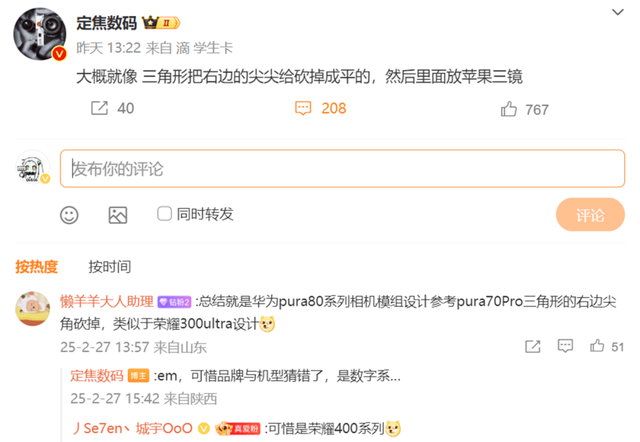Focus the 发布你的评论 comment input field

click(x=342, y=169)
